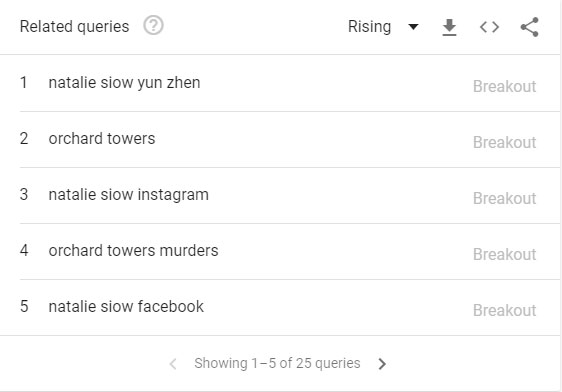Open the embed code icon

(x=489, y=27)
